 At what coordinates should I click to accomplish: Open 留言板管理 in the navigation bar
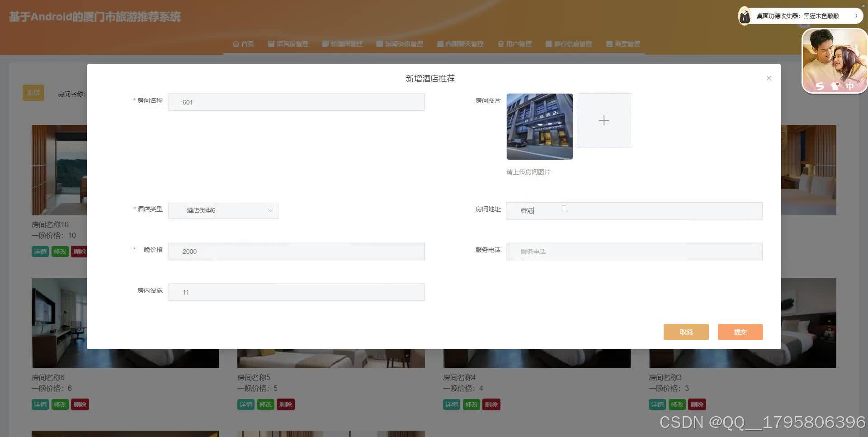click(x=288, y=44)
